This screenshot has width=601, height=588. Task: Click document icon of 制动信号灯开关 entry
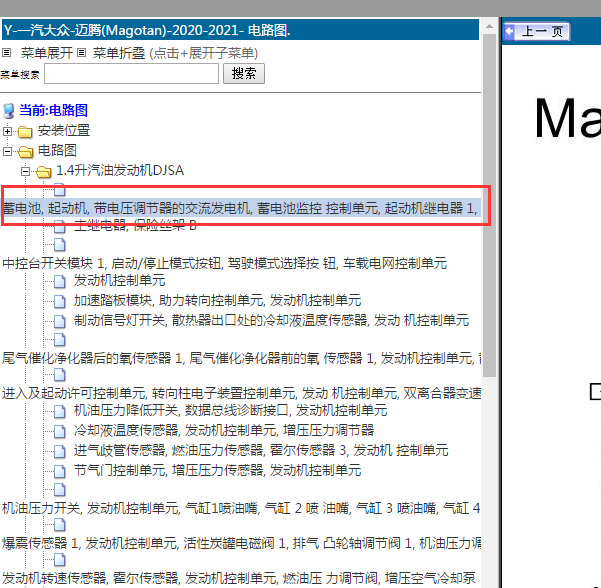click(59, 322)
